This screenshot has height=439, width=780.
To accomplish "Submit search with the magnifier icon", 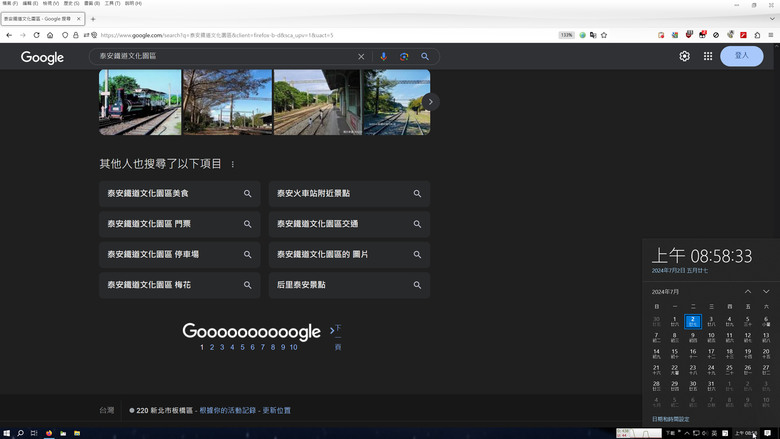I will point(425,57).
